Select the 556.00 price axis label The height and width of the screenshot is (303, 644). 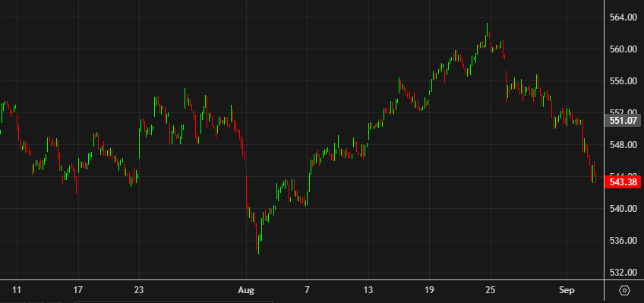[623, 81]
